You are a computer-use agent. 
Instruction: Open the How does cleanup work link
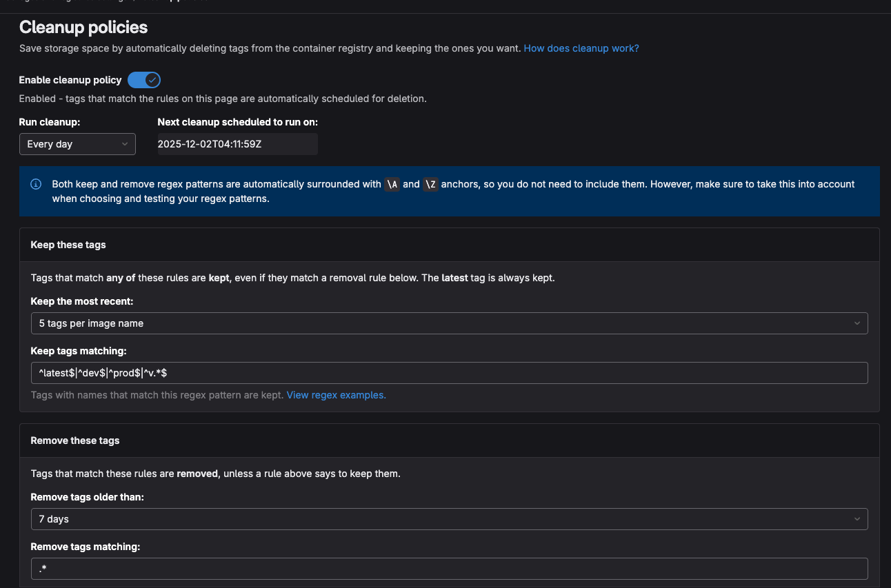(x=581, y=48)
